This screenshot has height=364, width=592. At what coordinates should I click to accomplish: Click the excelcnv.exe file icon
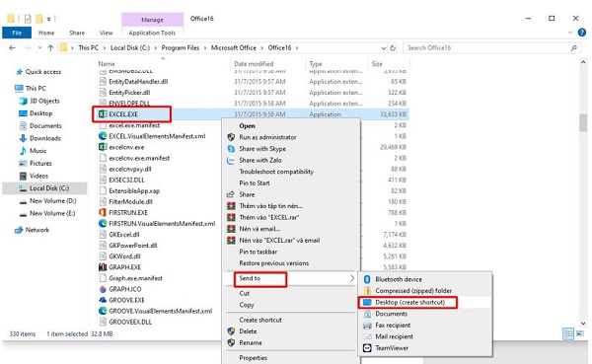[x=103, y=147]
